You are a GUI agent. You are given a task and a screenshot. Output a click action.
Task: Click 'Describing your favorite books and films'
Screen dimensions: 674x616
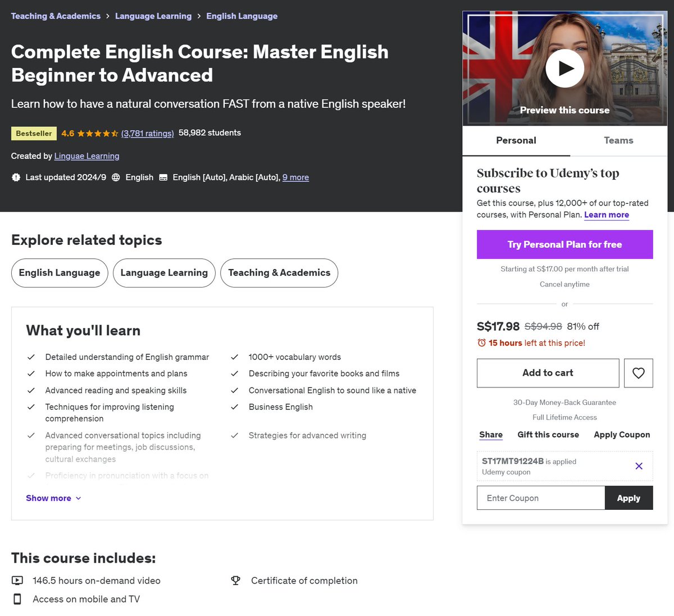[x=324, y=373]
